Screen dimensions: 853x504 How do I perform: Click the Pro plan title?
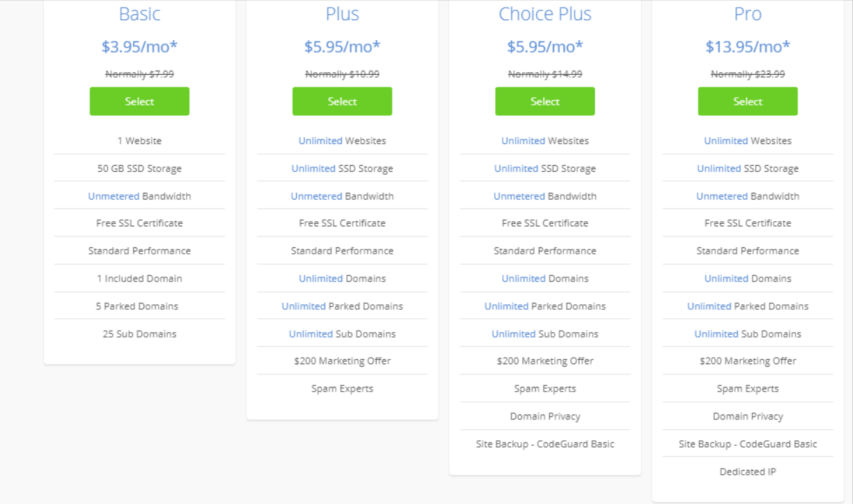click(748, 14)
